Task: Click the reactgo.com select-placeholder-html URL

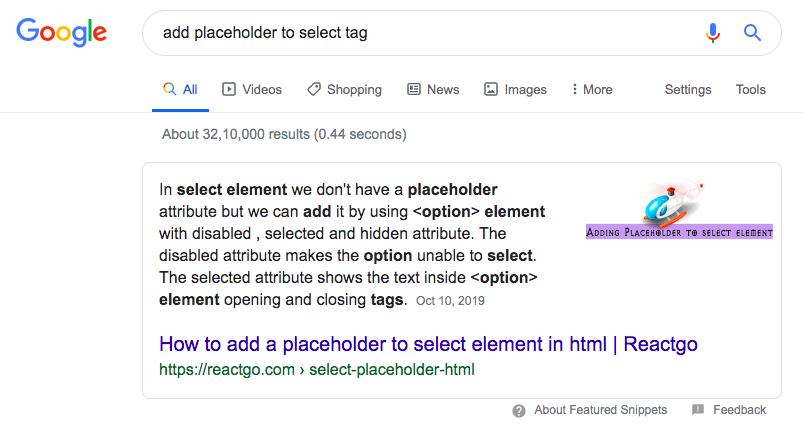Action: pyautogui.click(x=316, y=370)
